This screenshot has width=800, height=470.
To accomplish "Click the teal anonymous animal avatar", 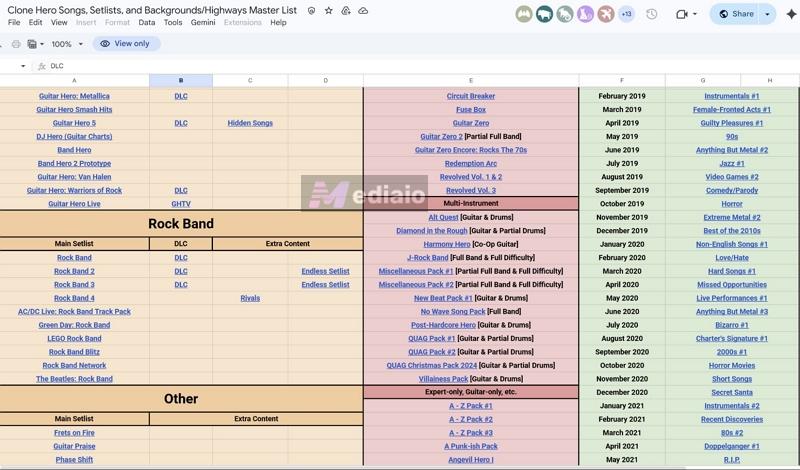I will tap(544, 14).
